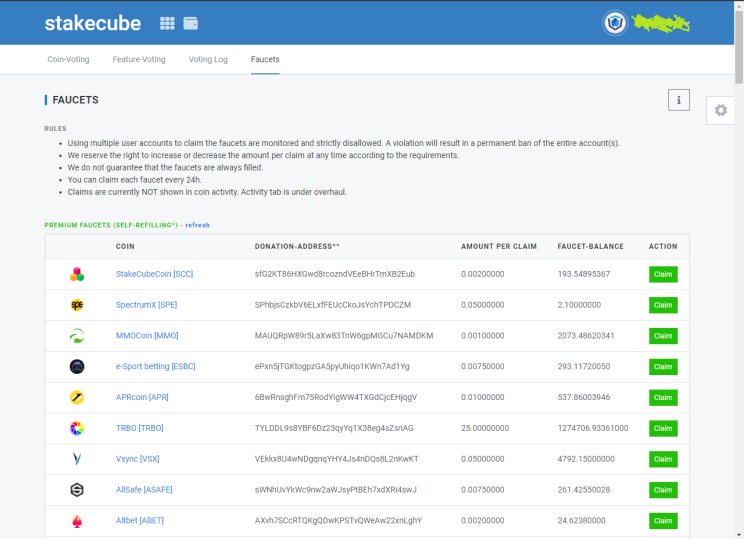Click the MMO donation address MAUQRpW89r5LaXw83TnW6gpMGCu7NAMDKM

pos(344,335)
